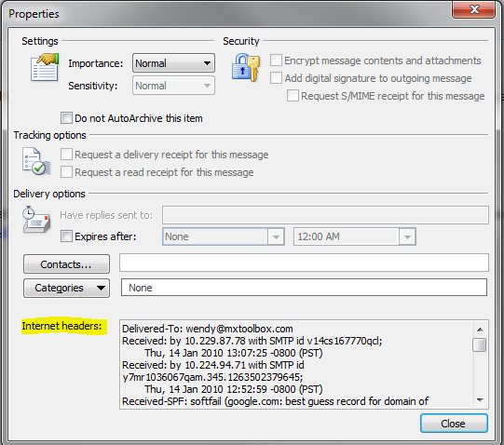Click the Have replies sent to field

[325, 215]
